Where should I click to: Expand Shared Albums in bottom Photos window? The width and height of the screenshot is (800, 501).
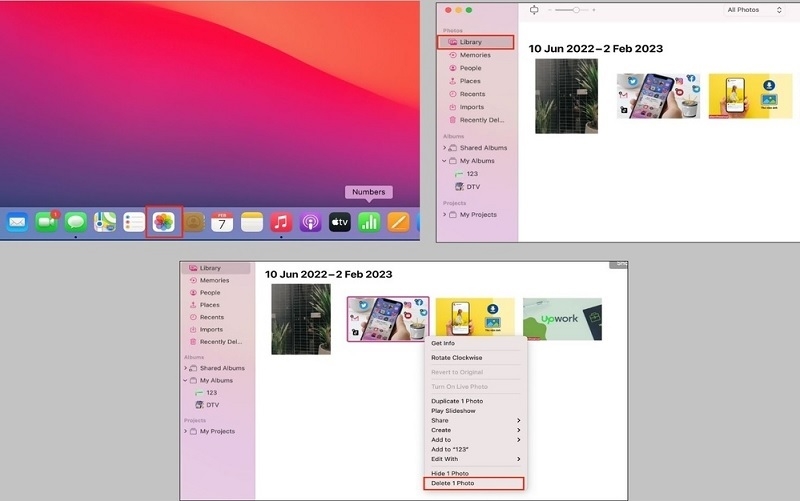186,368
